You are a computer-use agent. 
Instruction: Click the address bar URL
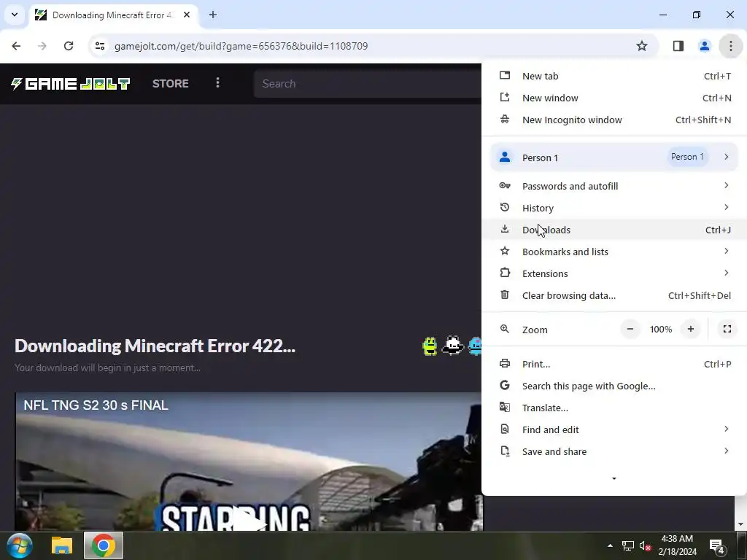(241, 46)
